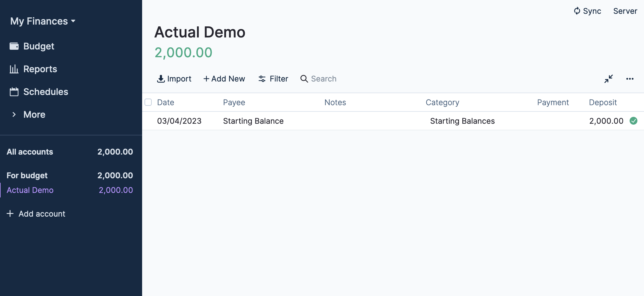Viewport: 644px width, 296px height.
Task: Click the Import download icon
Action: pos(161,79)
